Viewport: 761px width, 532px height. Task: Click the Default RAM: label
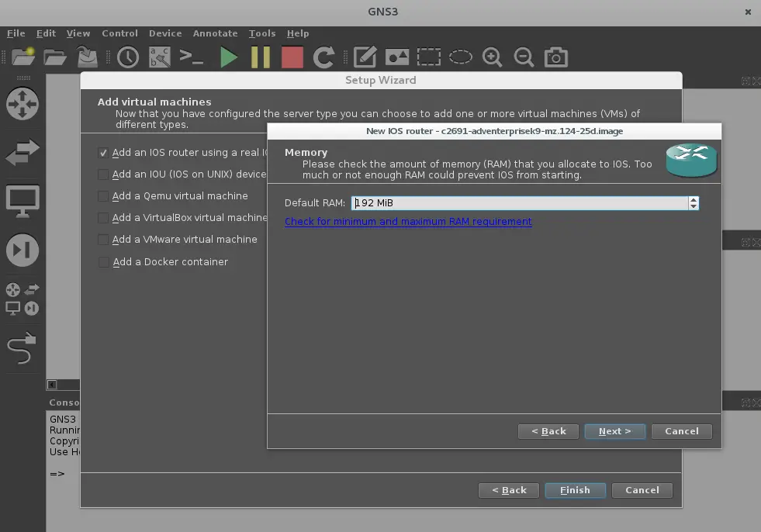315,203
